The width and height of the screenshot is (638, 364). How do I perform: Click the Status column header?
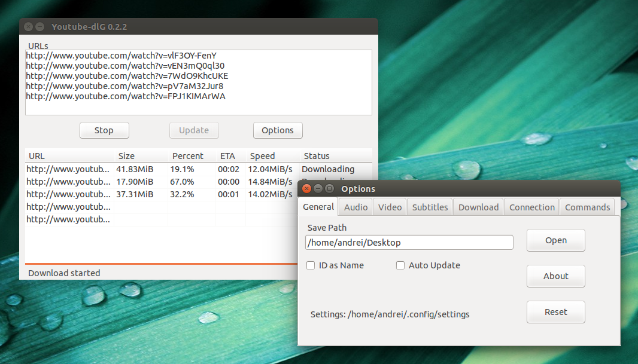click(x=336, y=156)
